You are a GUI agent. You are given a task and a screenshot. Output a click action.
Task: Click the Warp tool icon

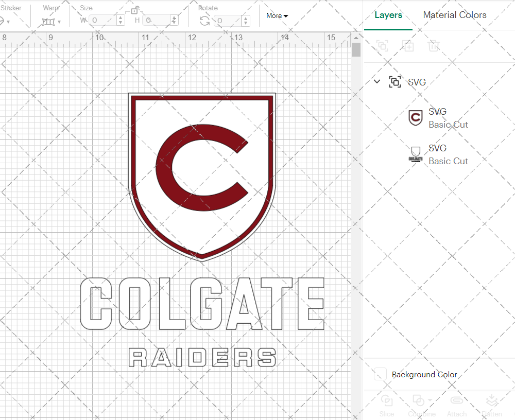48,22
